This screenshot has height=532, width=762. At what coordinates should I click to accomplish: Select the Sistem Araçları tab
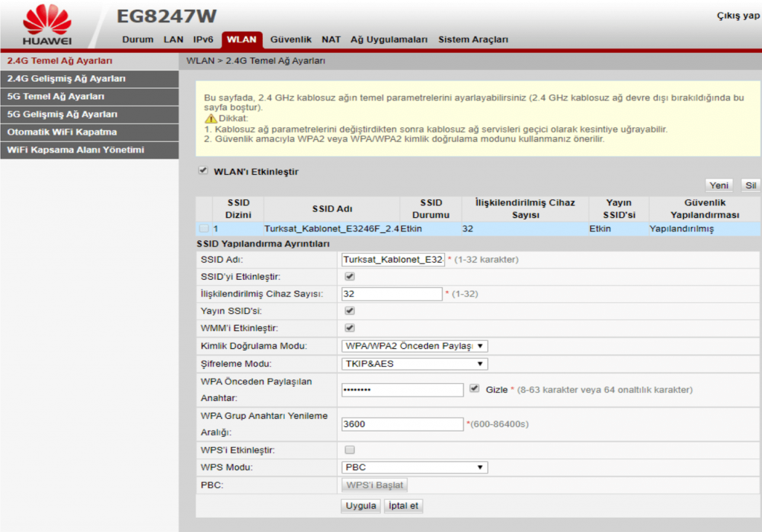(470, 40)
